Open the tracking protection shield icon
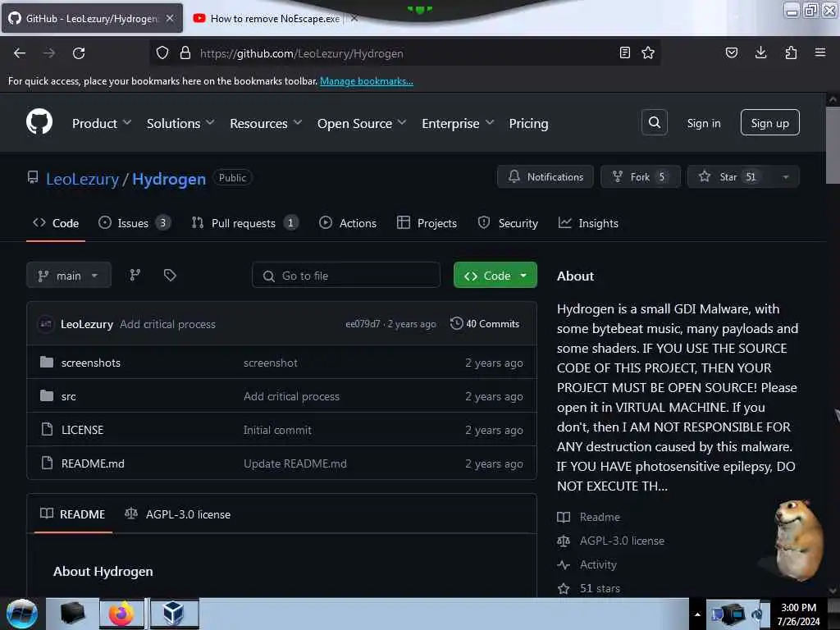The image size is (840, 630). pyautogui.click(x=162, y=52)
